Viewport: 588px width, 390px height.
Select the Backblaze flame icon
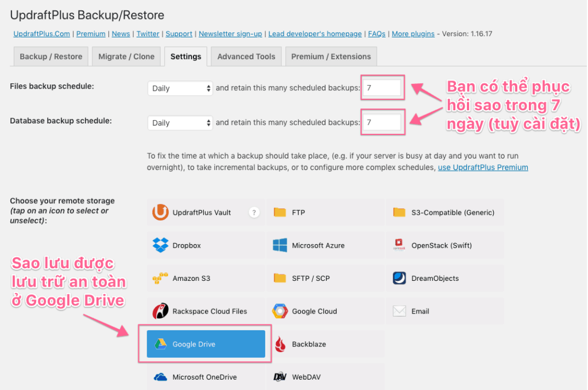[280, 345]
